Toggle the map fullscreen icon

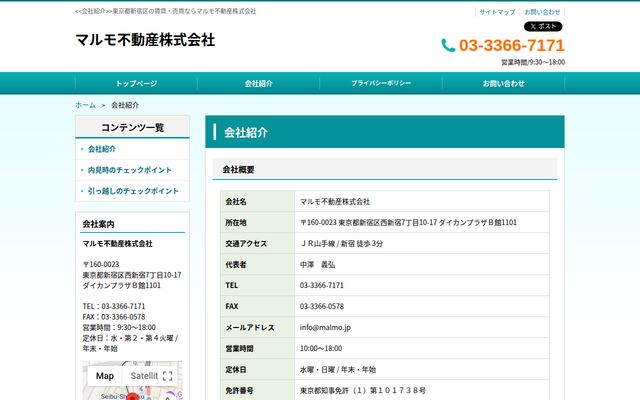[167, 376]
